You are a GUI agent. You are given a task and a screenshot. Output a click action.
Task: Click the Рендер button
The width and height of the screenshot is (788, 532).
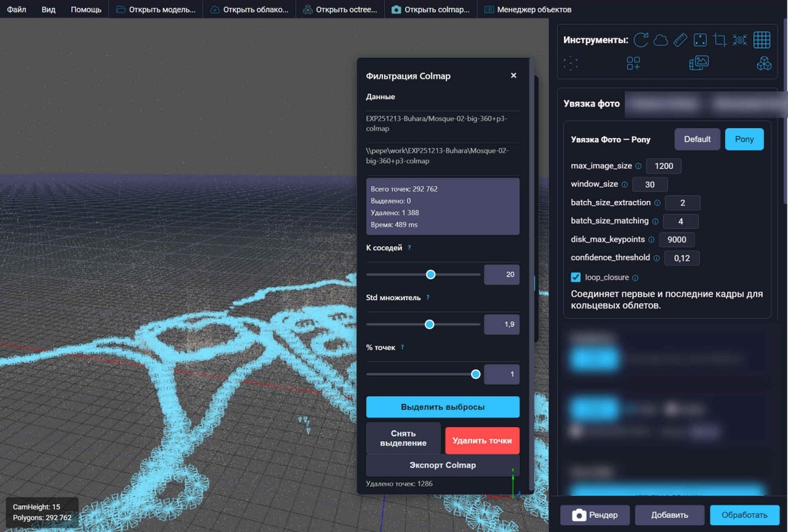pyautogui.click(x=596, y=515)
